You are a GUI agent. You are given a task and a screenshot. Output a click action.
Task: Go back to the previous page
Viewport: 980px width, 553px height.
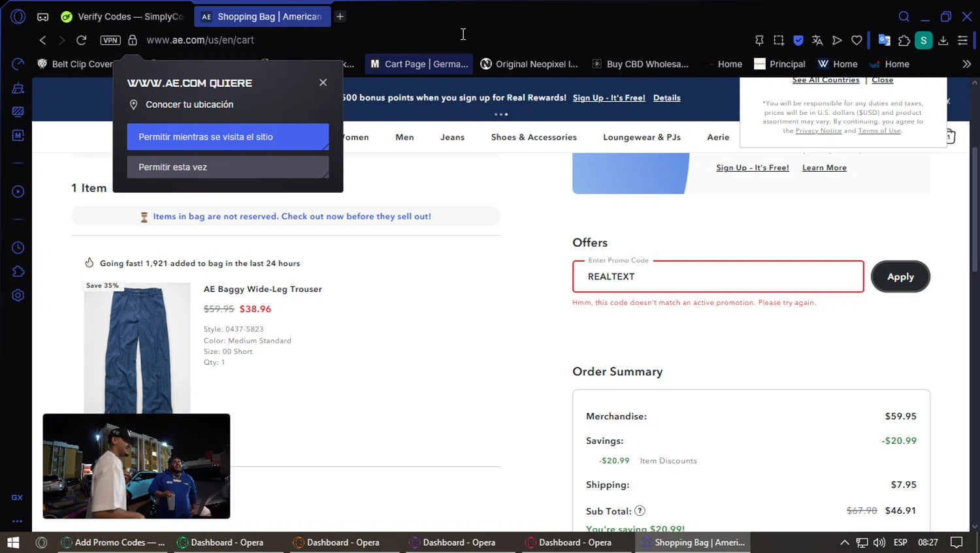(x=42, y=40)
